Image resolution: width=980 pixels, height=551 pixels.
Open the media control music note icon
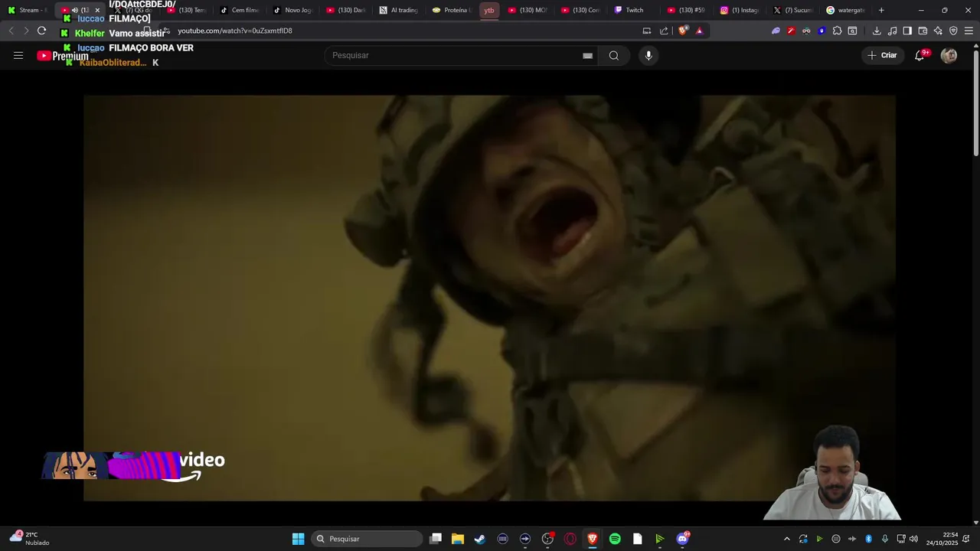click(892, 31)
